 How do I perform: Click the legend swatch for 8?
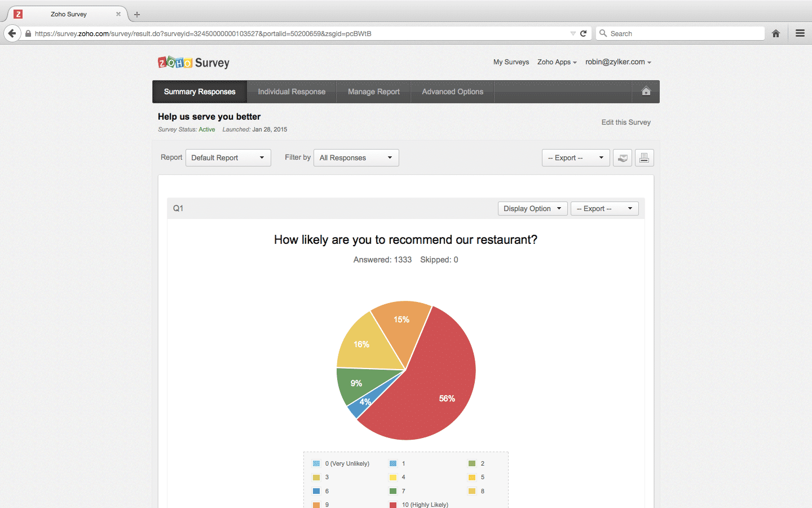coord(472,491)
